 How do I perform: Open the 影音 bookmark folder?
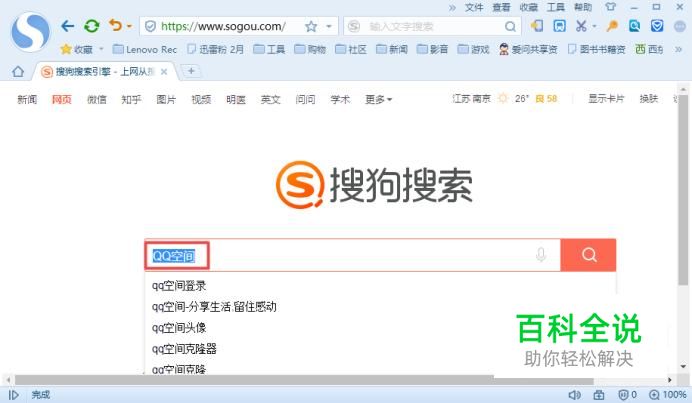(x=432, y=49)
